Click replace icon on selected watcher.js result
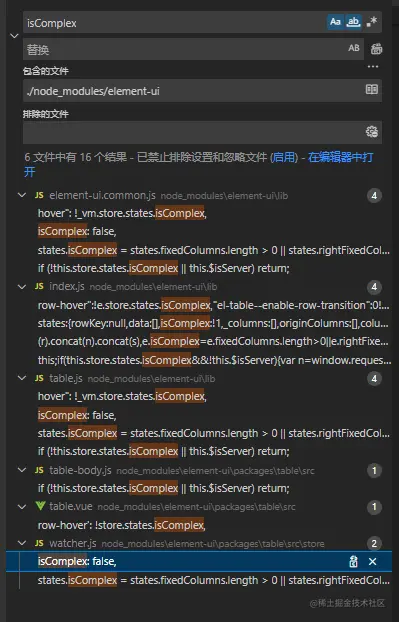This screenshot has width=399, height=622. point(353,562)
